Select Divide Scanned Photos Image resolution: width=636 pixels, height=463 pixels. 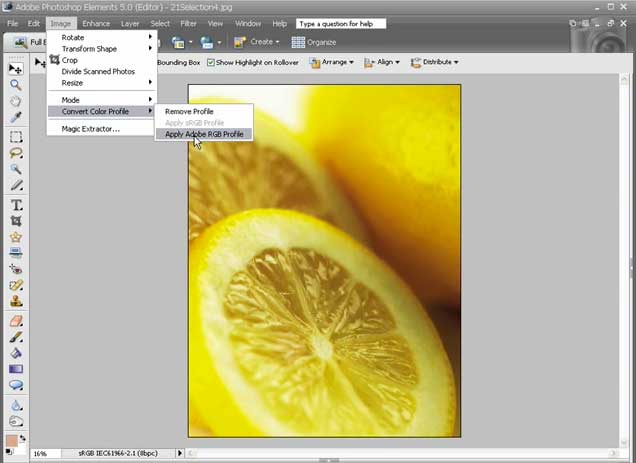[x=101, y=71]
